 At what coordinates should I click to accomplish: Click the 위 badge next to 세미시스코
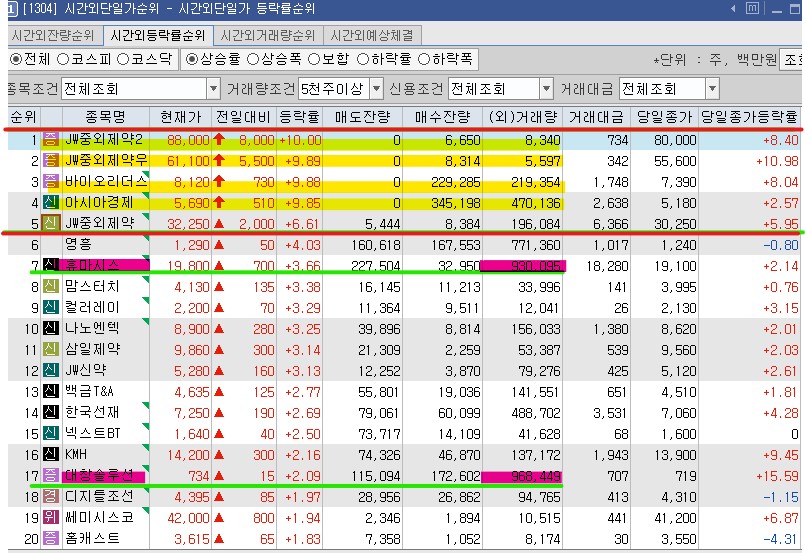[x=50, y=518]
